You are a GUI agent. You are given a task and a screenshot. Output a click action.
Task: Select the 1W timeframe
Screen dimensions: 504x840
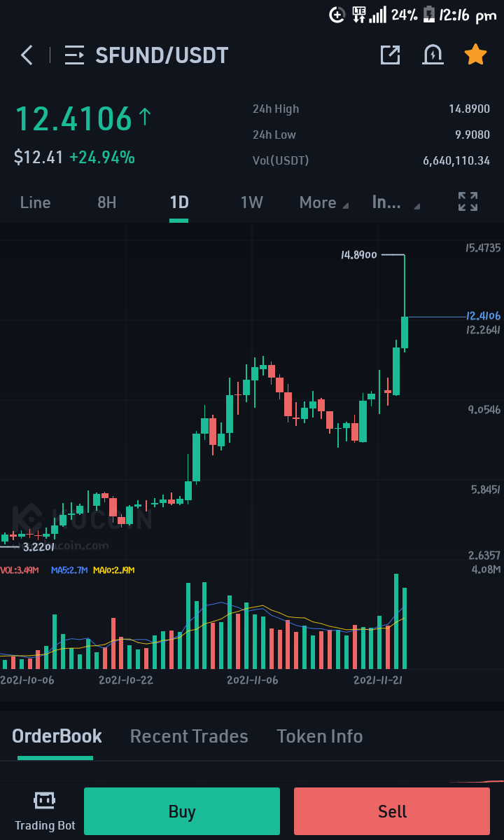coord(251,202)
